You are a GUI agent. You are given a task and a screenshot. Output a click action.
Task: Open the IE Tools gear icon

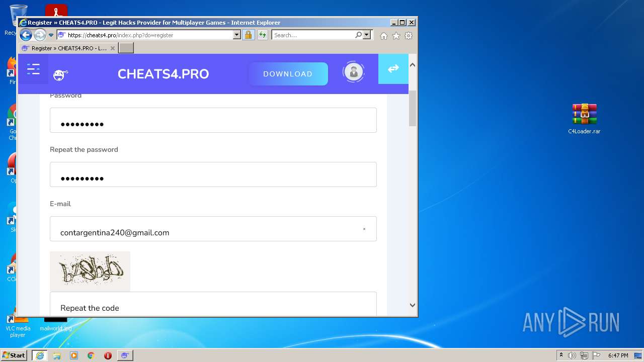(409, 36)
